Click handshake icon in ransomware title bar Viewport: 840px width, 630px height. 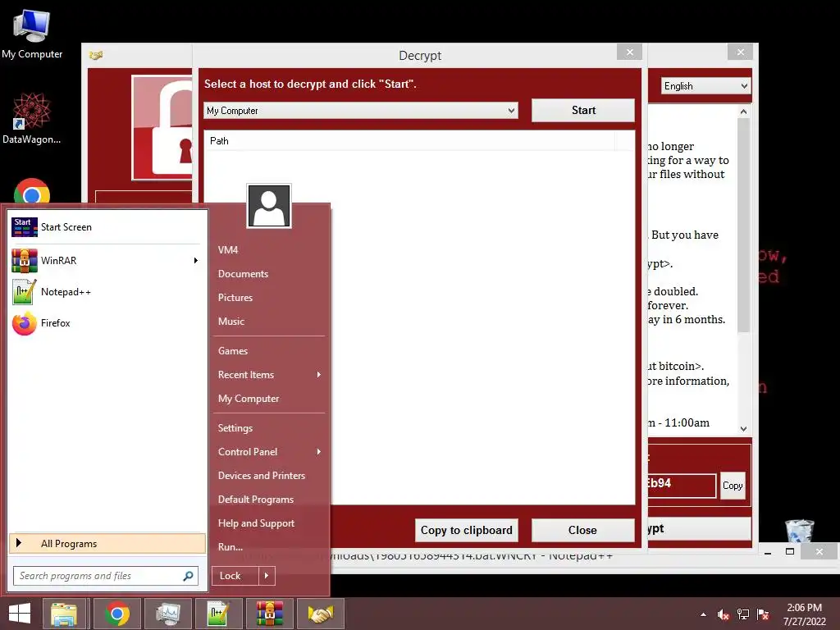pyautogui.click(x=96, y=55)
